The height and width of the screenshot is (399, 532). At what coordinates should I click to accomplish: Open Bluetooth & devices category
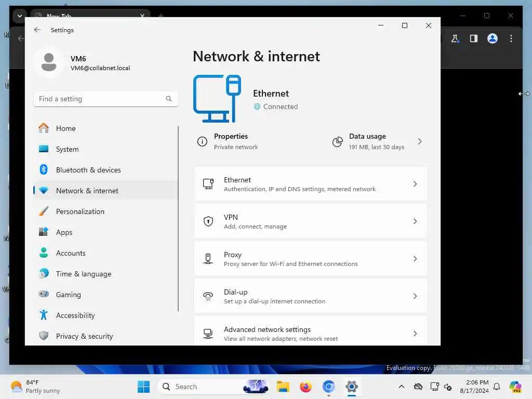[105, 170]
